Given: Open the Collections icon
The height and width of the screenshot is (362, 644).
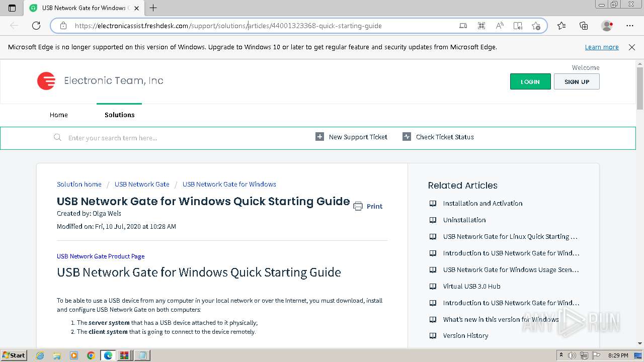Looking at the screenshot, I should pyautogui.click(x=584, y=26).
